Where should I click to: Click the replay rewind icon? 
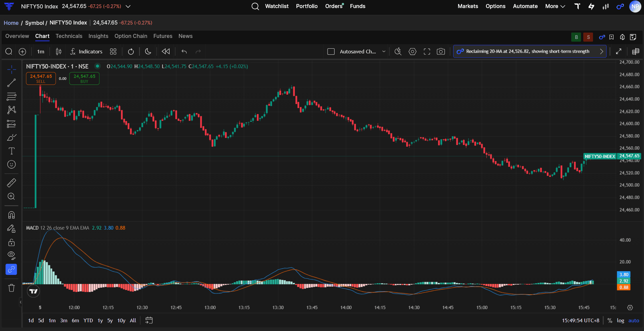166,51
